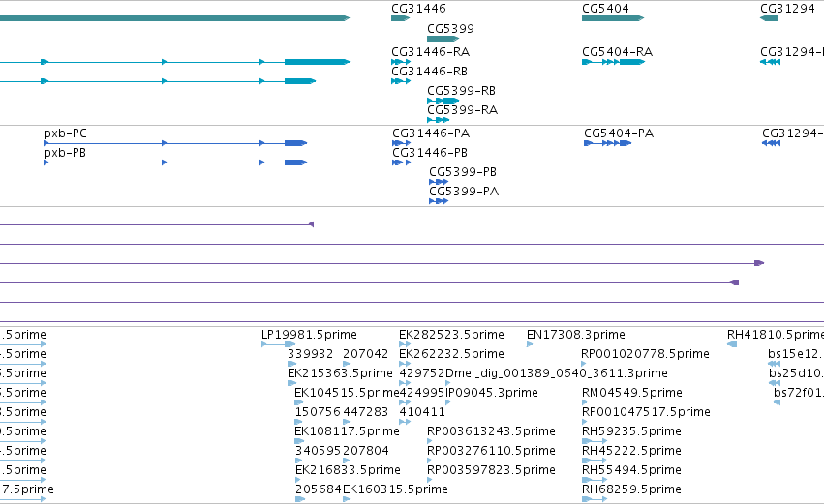824x504 pixels.
Task: Select EST RM04549.5prime
Action: 632,393
